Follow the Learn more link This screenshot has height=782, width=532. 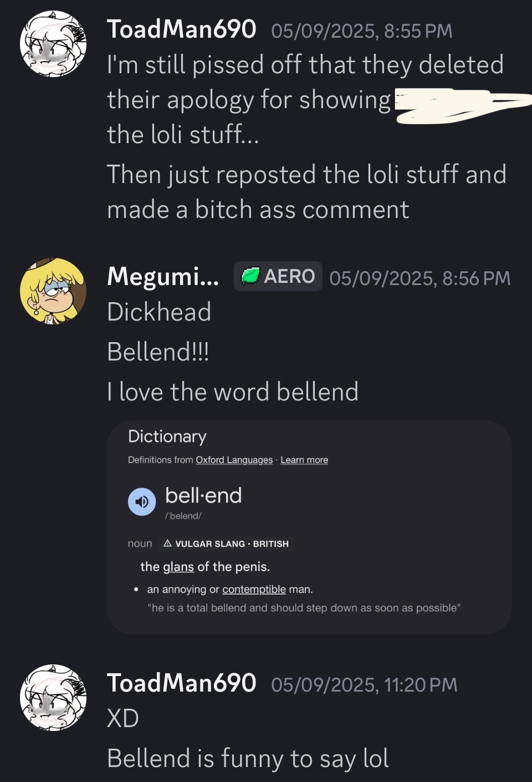[304, 460]
